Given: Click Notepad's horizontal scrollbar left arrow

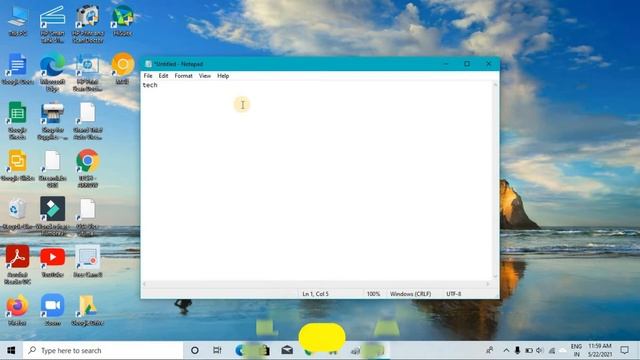Looking at the screenshot, I should coord(144,284).
